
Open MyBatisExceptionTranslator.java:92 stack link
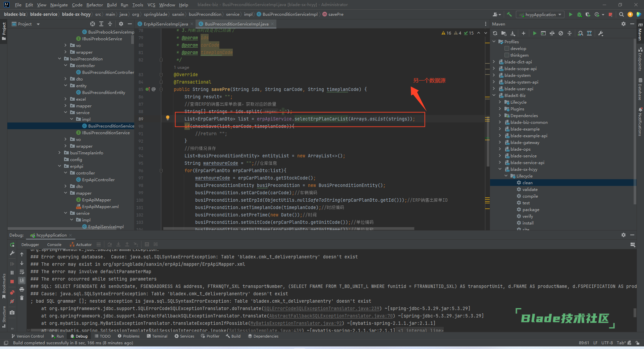(296, 323)
